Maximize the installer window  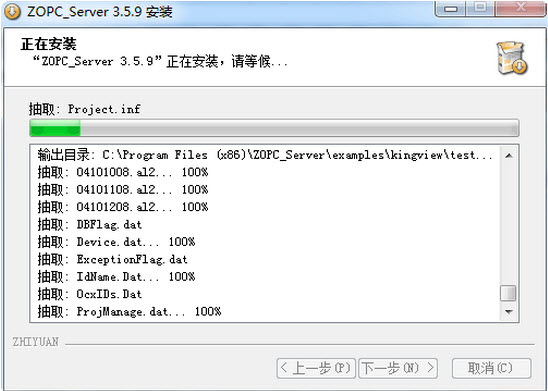(x=481, y=8)
